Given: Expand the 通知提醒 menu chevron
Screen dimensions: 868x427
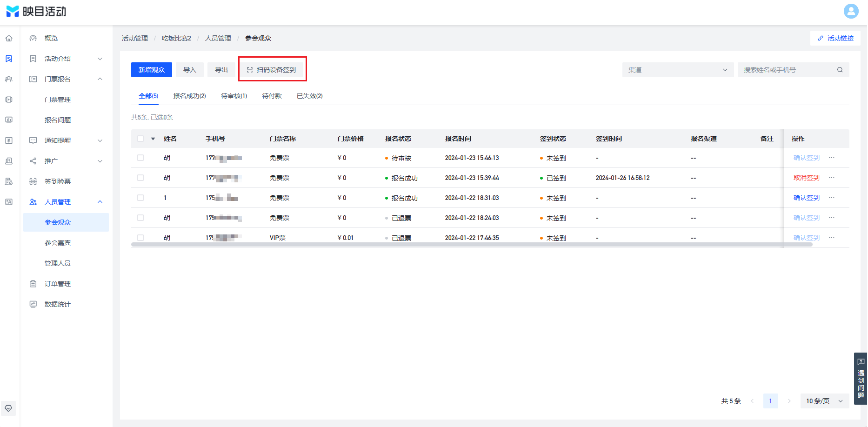Looking at the screenshot, I should pos(100,140).
